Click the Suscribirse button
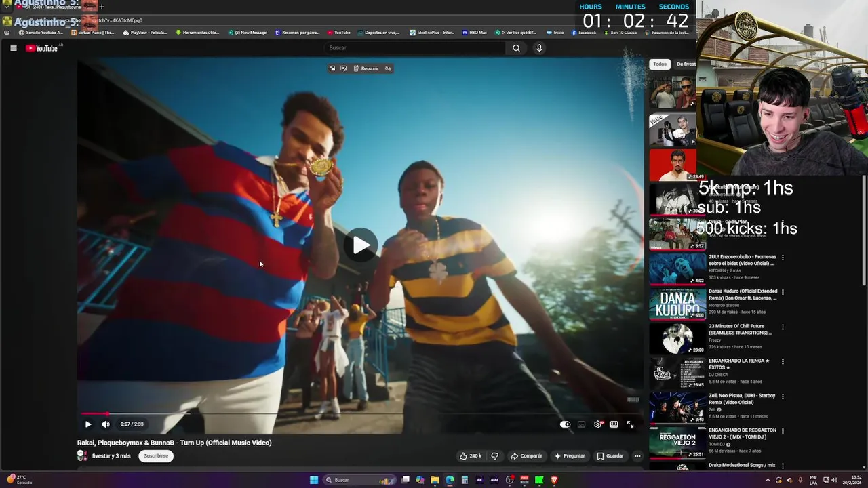868x488 pixels. [156, 456]
